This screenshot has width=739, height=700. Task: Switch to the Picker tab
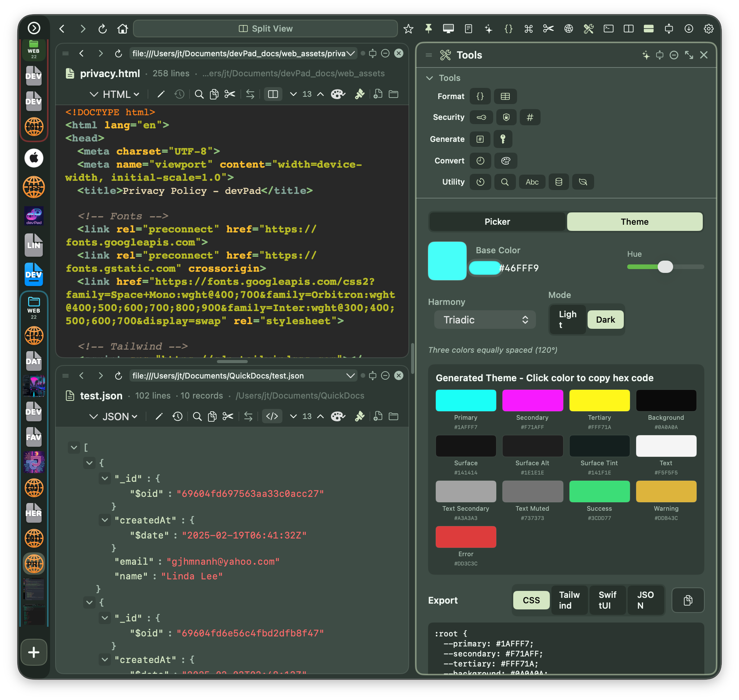(497, 221)
